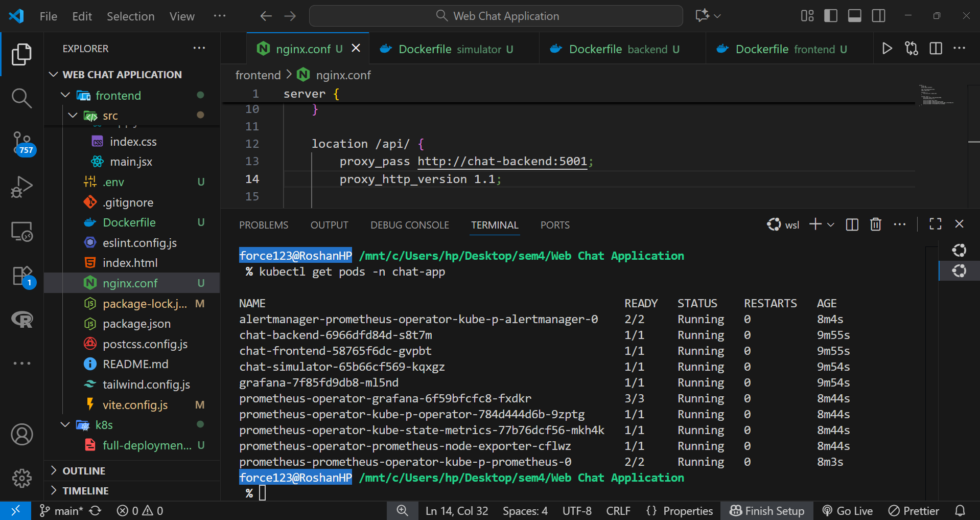Image resolution: width=980 pixels, height=520 pixels.
Task: Open the Extensions view
Action: point(21,276)
